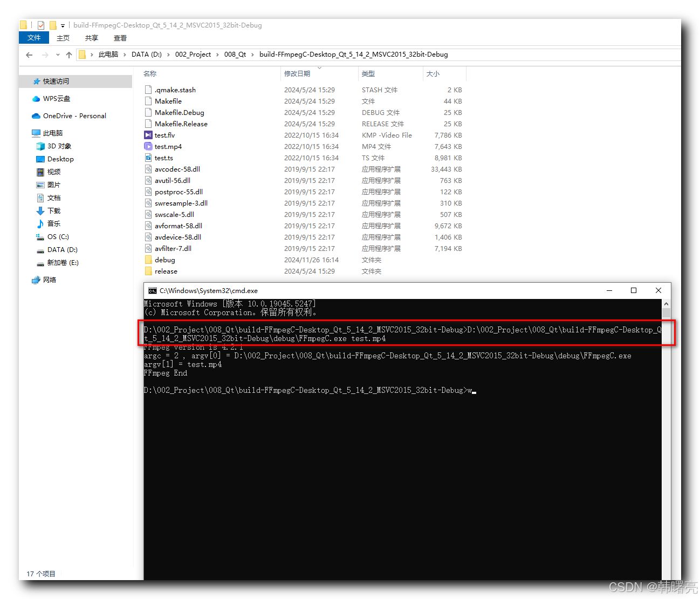Click the OS (C:) drive icon
This screenshot has width=700, height=599.
tap(40, 237)
